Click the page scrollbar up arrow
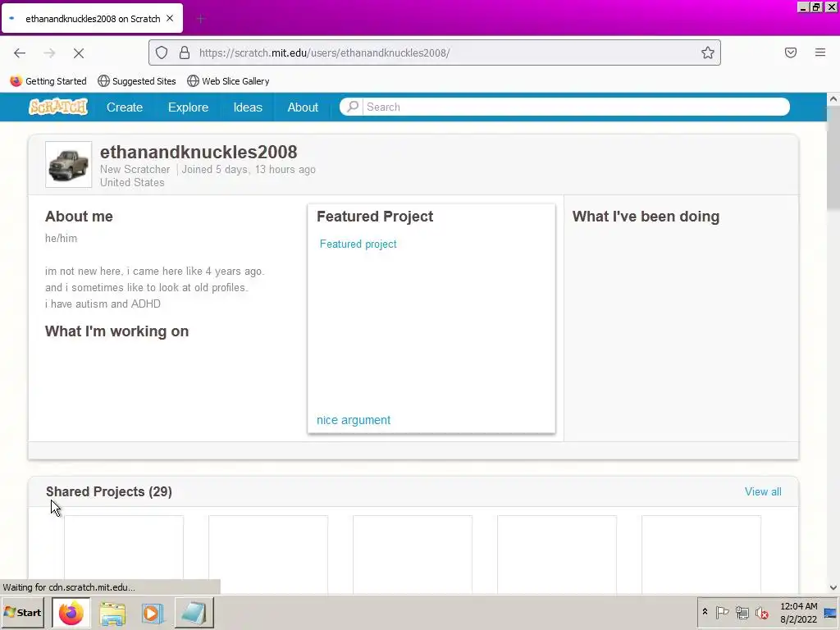This screenshot has width=840, height=630. 833,99
